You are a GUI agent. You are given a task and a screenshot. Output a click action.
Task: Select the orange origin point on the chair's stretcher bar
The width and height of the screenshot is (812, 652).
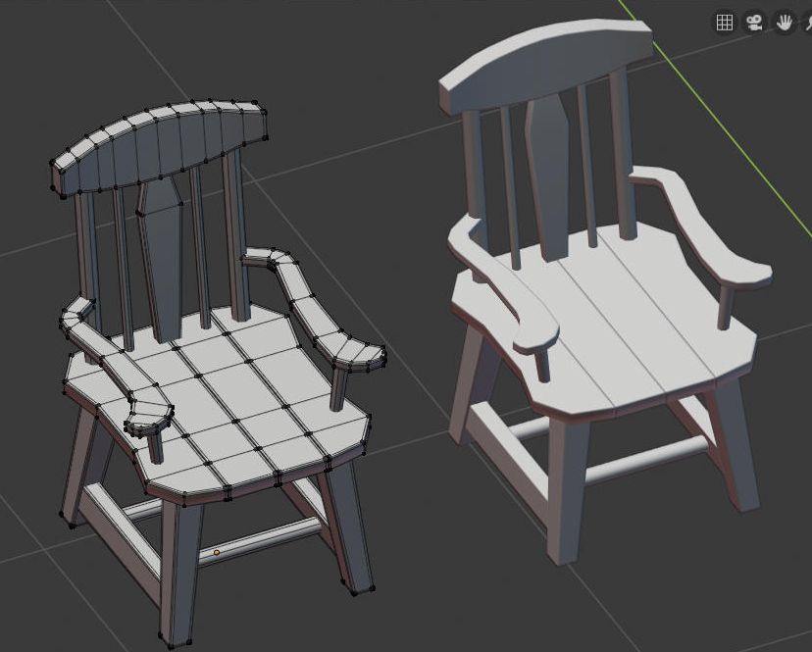(217, 553)
